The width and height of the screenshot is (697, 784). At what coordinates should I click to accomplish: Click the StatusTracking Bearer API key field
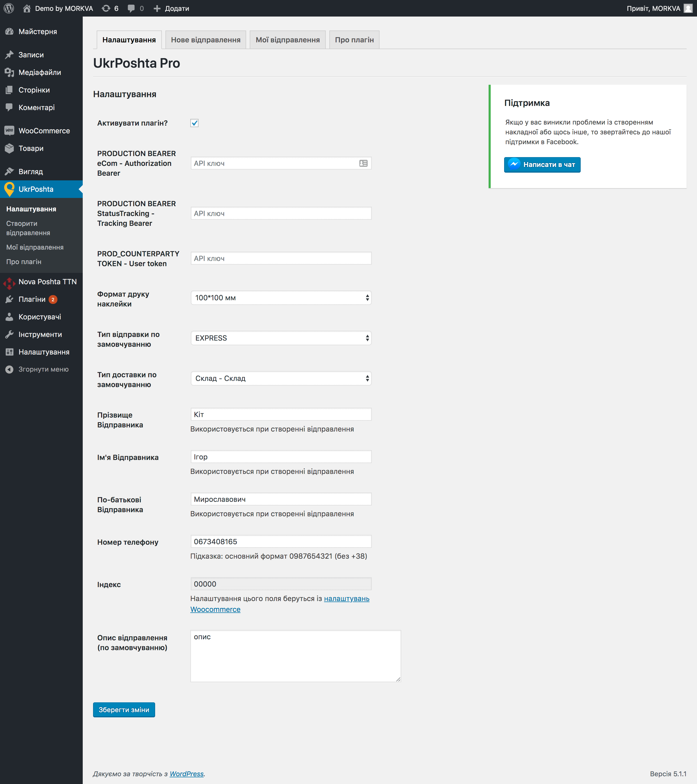(281, 213)
